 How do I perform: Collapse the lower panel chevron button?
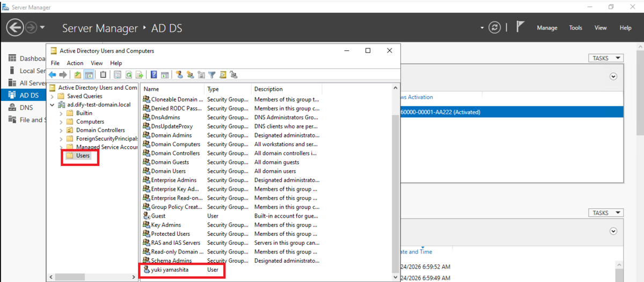pyautogui.click(x=613, y=232)
